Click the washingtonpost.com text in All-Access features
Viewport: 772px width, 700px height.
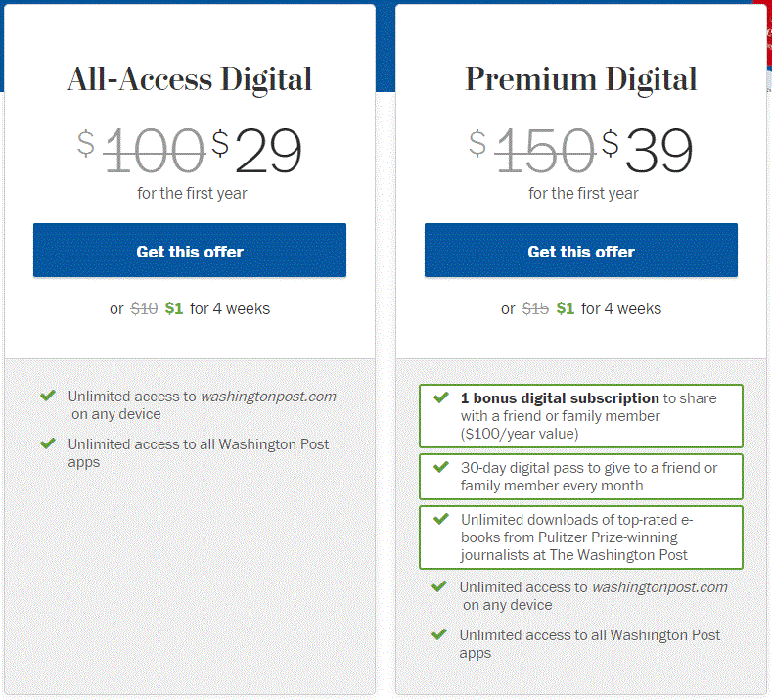point(268,397)
